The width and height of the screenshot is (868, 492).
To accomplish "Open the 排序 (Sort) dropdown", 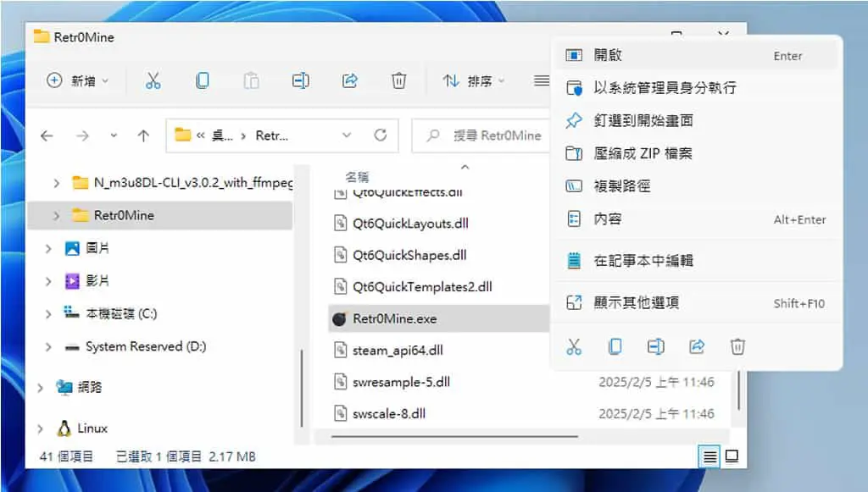I will click(x=474, y=80).
